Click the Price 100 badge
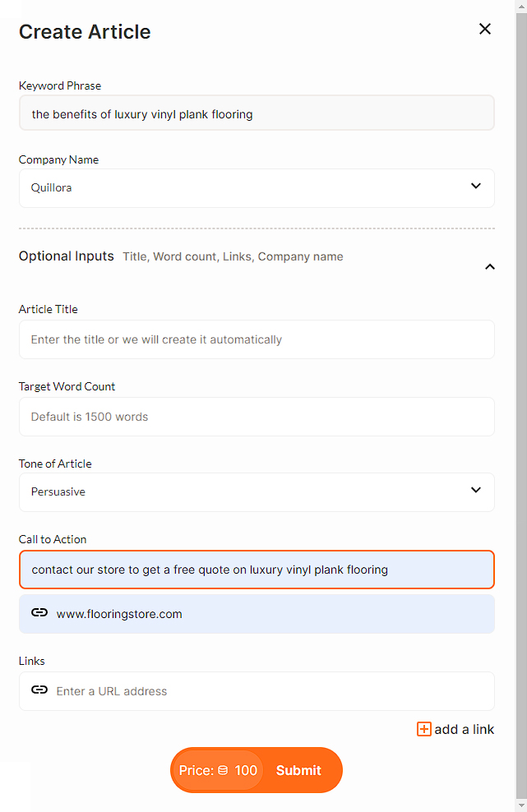Image resolution: width=527 pixels, height=812 pixels. coord(218,770)
